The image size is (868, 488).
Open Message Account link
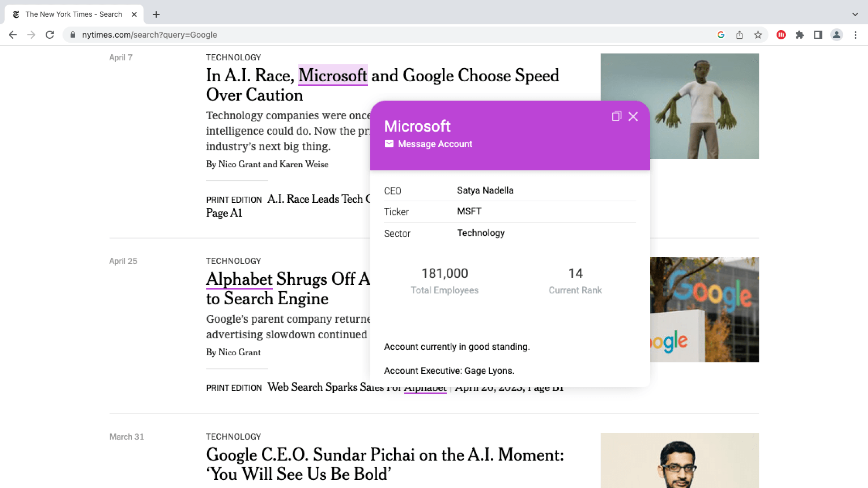[435, 144]
